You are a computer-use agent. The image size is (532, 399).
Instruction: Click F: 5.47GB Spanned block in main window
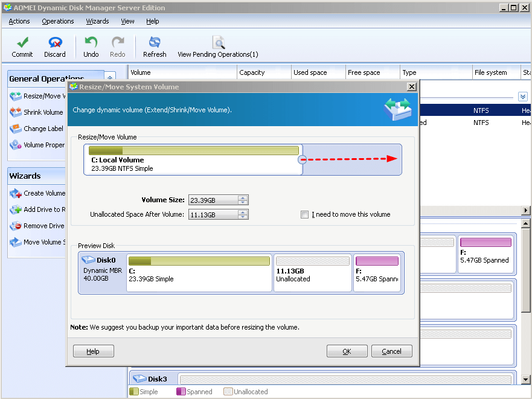tap(486, 255)
